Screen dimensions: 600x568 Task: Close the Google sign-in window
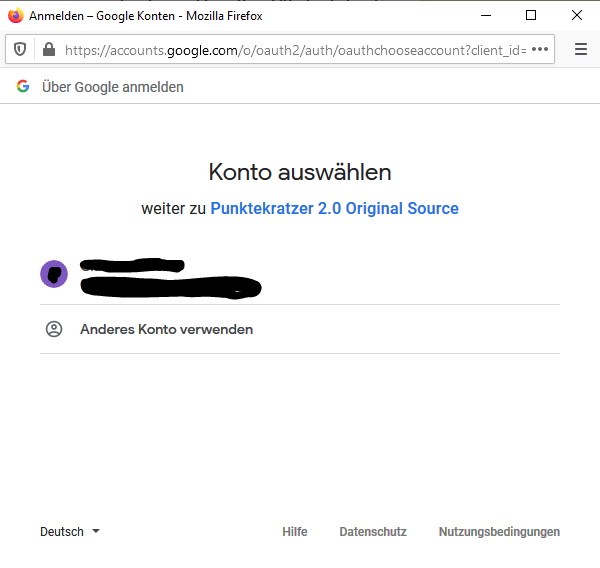pos(577,15)
